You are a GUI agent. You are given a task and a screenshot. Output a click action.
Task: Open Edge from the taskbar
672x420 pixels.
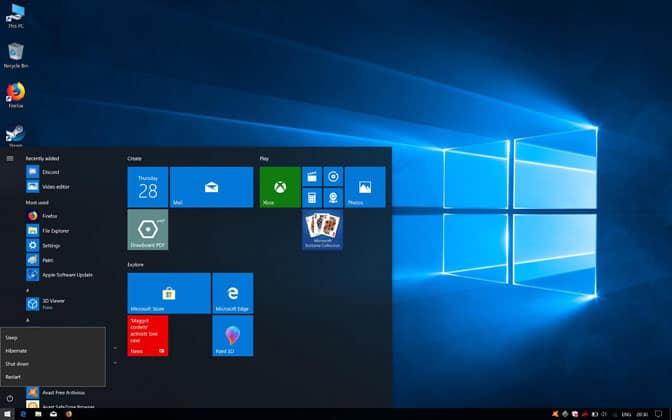click(x=23, y=414)
